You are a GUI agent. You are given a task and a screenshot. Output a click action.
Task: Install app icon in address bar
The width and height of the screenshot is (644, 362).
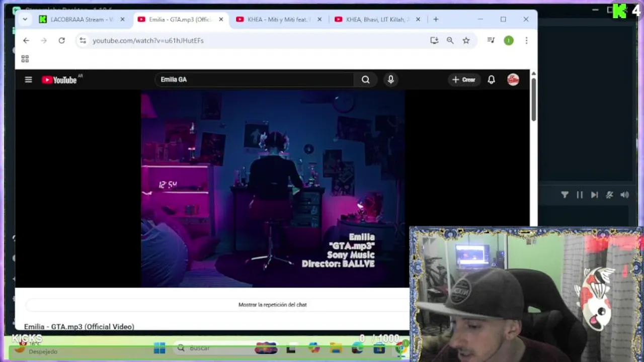pyautogui.click(x=434, y=40)
